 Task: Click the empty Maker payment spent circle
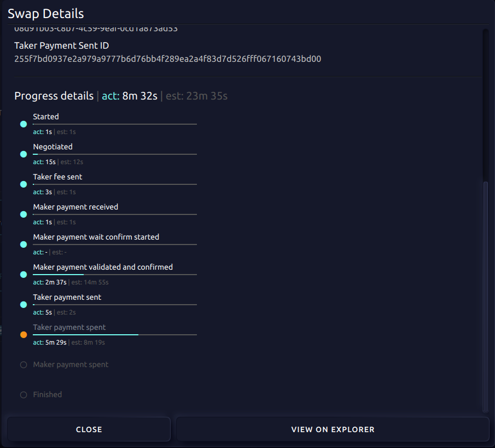point(24,365)
